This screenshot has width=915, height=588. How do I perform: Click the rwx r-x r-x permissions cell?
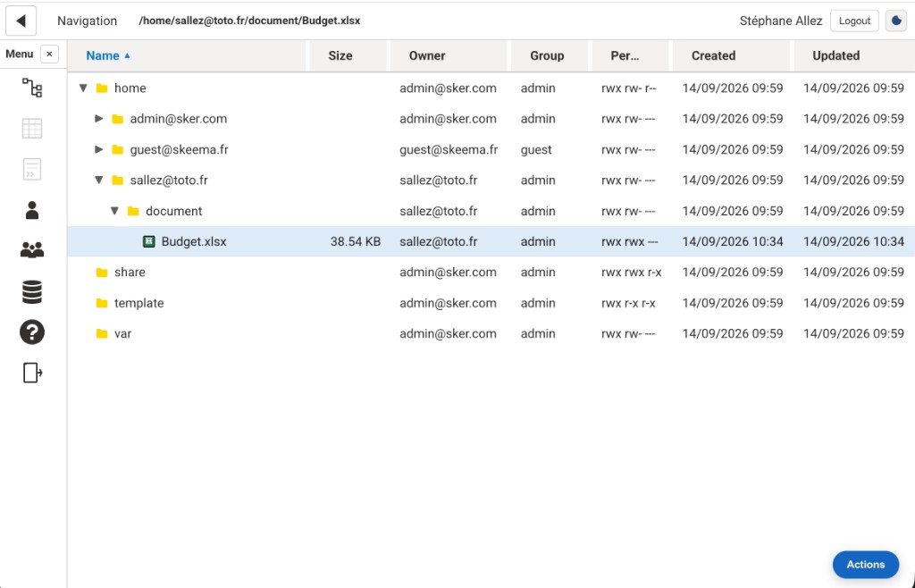628,303
